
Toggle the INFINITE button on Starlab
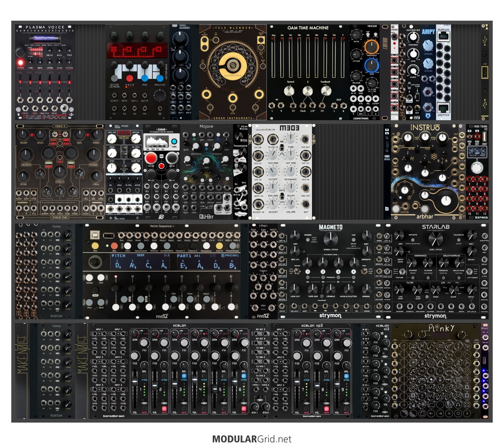coord(413,239)
